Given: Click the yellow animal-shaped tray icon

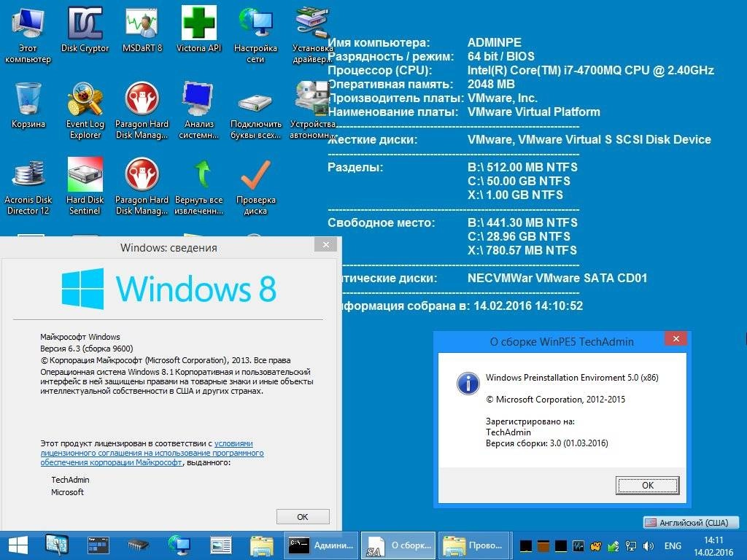Looking at the screenshot, I should [x=595, y=545].
